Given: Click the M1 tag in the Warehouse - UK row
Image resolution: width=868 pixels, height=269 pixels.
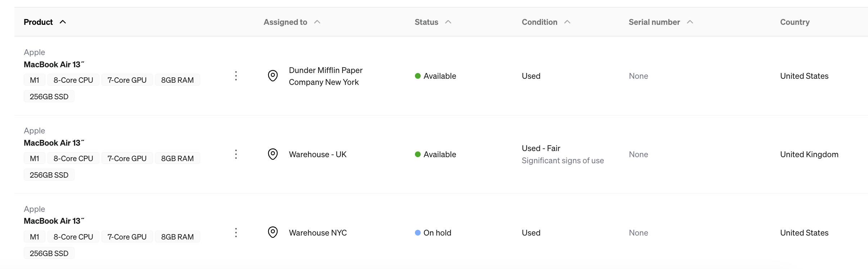Looking at the screenshot, I should (x=35, y=158).
